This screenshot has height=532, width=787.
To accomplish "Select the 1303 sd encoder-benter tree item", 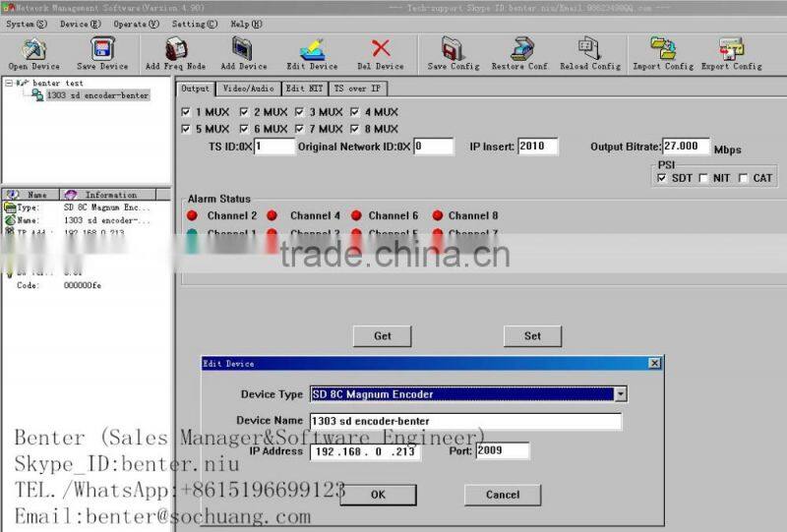I will 97,95.
